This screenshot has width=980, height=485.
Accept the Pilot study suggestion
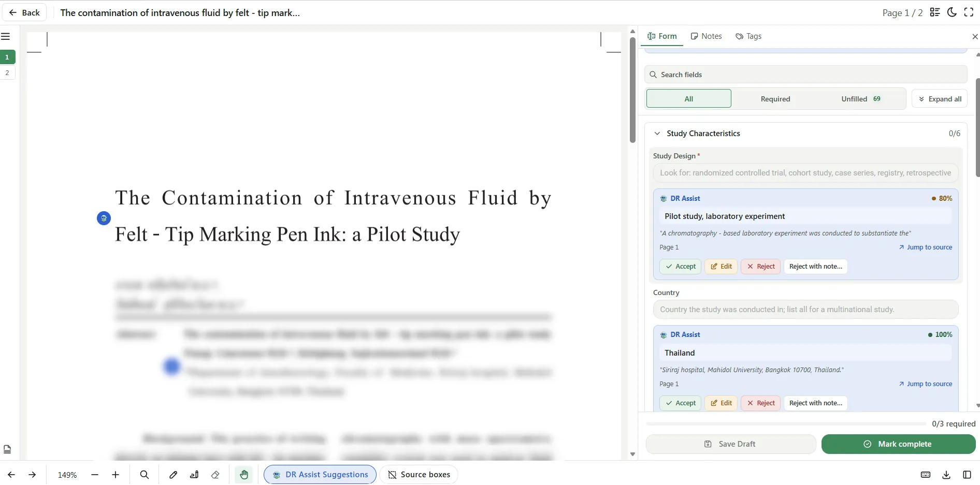pos(681,267)
